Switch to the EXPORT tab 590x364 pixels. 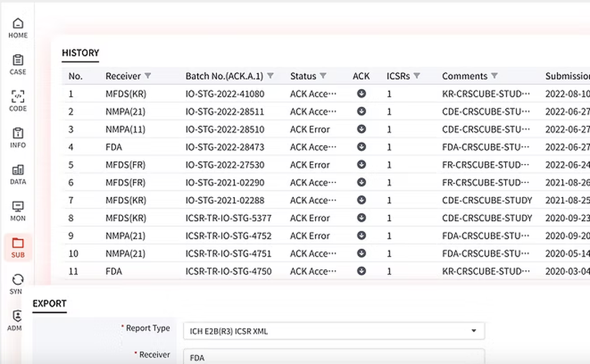click(50, 304)
